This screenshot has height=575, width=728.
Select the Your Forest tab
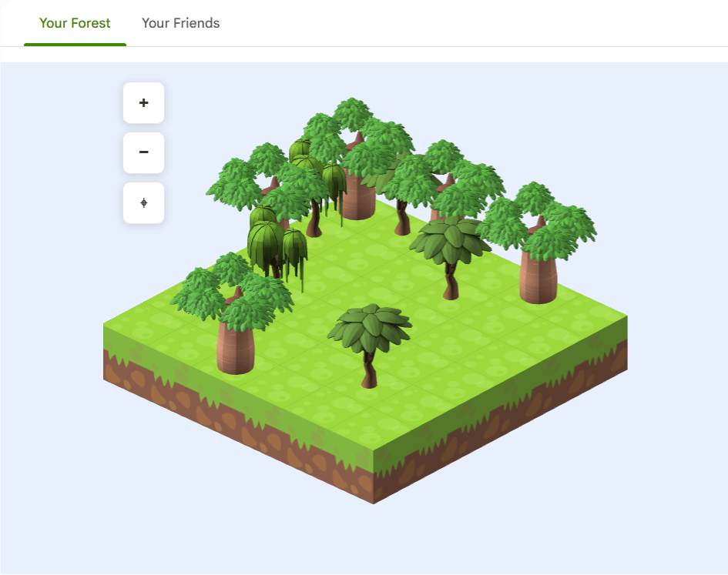(75, 23)
